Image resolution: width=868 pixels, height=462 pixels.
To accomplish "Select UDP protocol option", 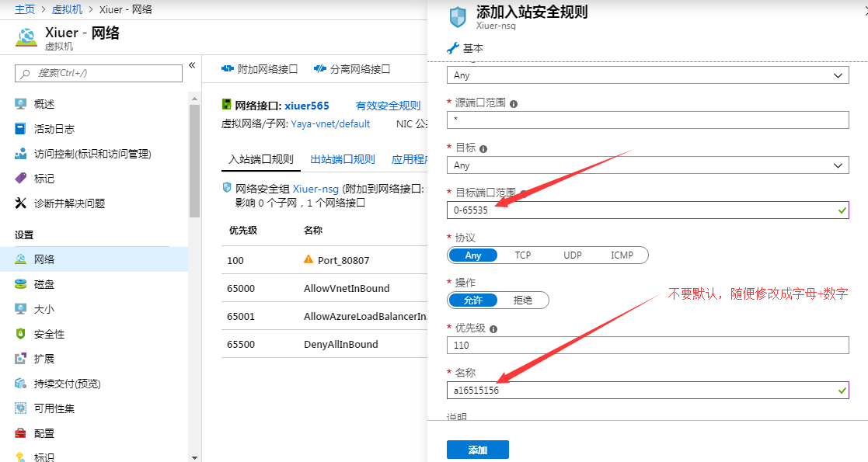I will [x=573, y=255].
